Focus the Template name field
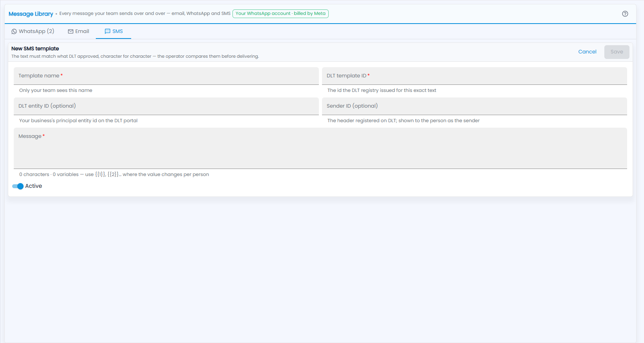Screen dimensions: 644x343 coord(166,76)
